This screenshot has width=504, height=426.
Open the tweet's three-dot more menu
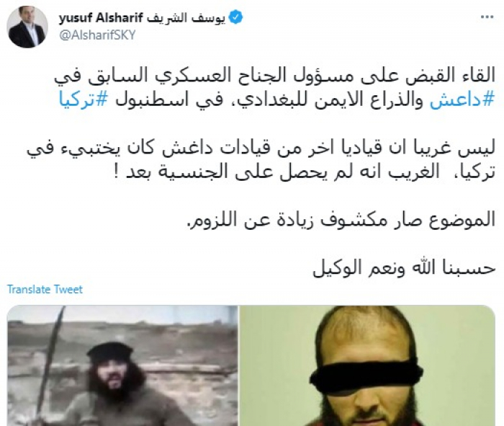(x=487, y=17)
